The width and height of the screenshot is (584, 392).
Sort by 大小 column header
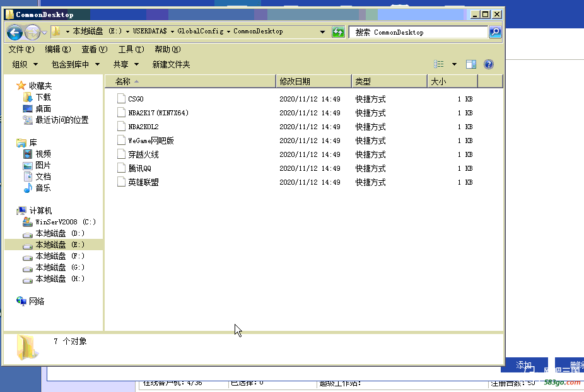pos(453,81)
